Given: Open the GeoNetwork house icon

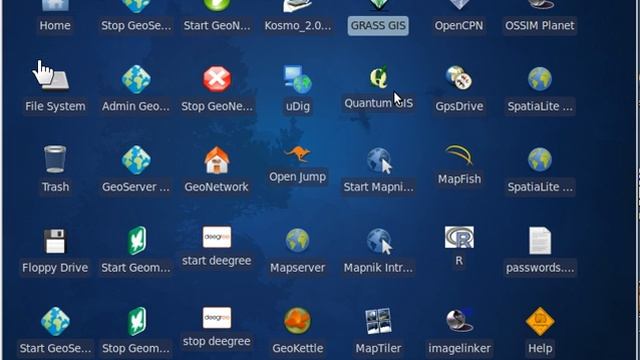Looking at the screenshot, I should [x=217, y=160].
